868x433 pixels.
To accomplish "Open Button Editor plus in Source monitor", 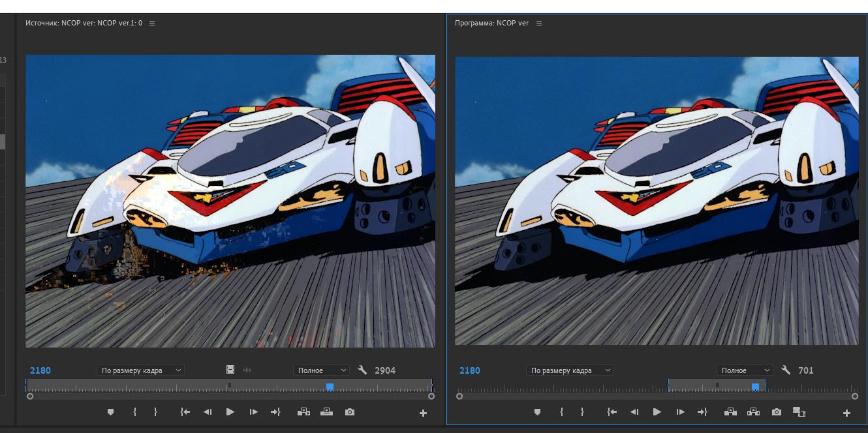I will point(423,413).
